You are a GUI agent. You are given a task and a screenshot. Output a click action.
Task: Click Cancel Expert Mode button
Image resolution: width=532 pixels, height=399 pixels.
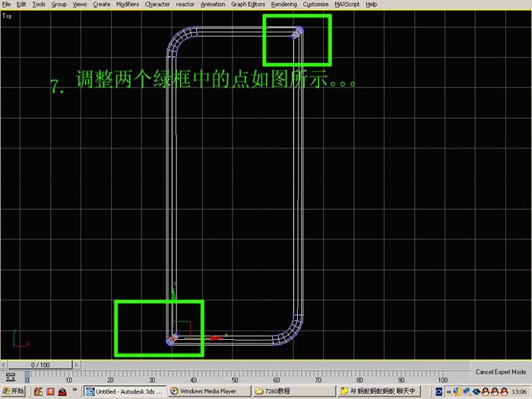click(x=500, y=372)
